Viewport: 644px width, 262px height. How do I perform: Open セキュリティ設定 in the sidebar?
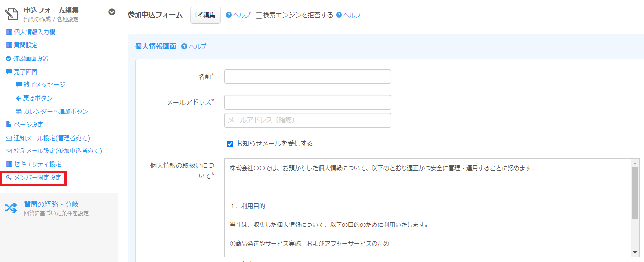(x=34, y=164)
